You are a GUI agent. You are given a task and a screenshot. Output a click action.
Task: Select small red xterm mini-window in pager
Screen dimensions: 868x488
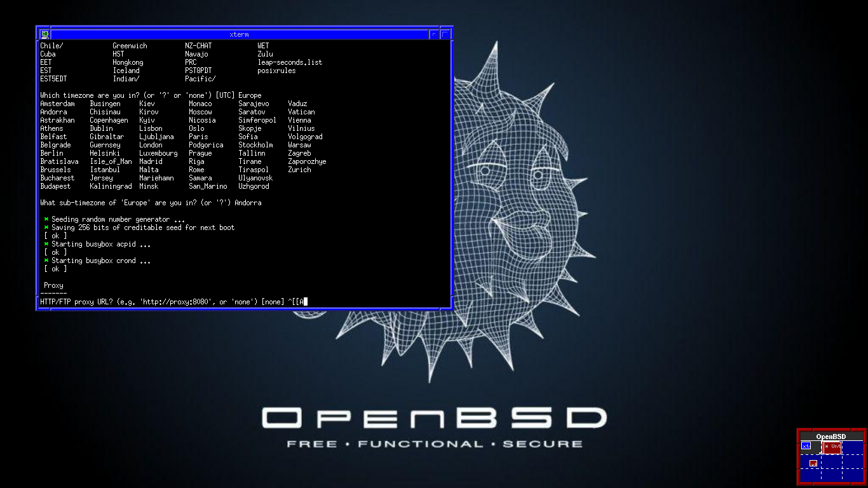click(x=813, y=463)
